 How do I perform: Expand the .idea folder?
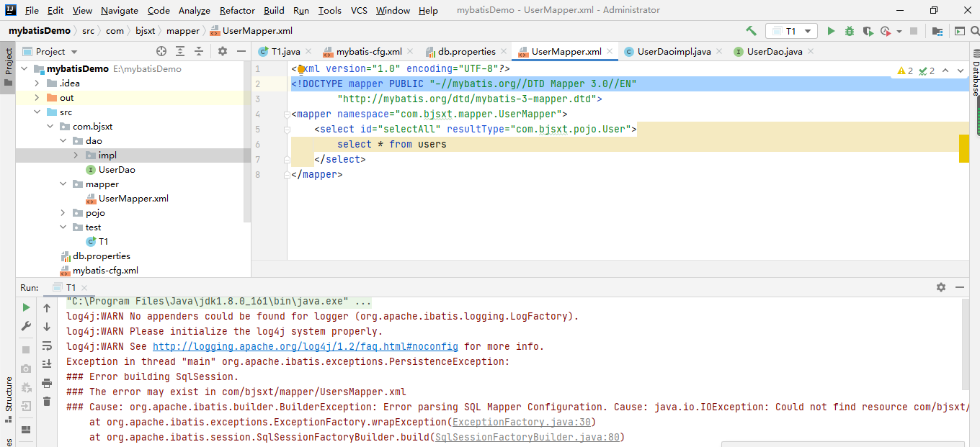[37, 83]
